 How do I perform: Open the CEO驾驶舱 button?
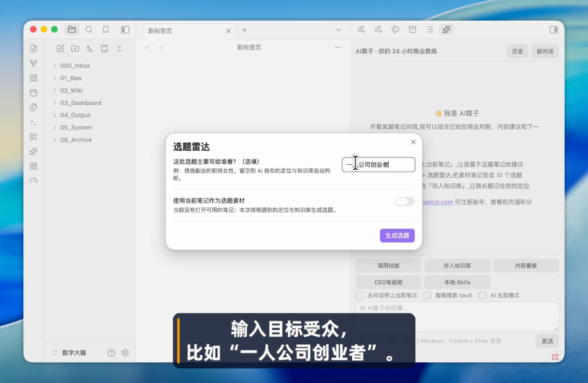pos(388,282)
